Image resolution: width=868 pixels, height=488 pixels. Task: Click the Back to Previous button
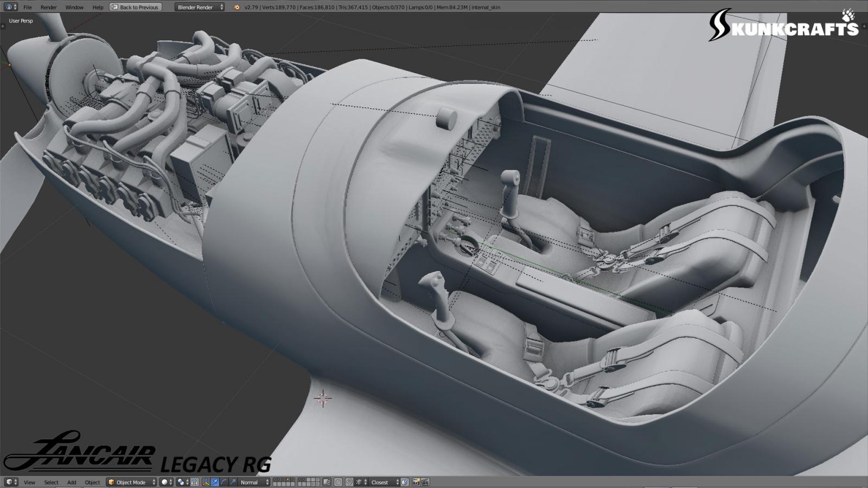(136, 7)
